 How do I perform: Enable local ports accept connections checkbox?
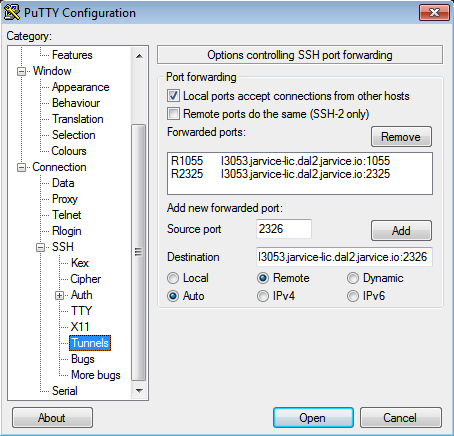click(173, 96)
